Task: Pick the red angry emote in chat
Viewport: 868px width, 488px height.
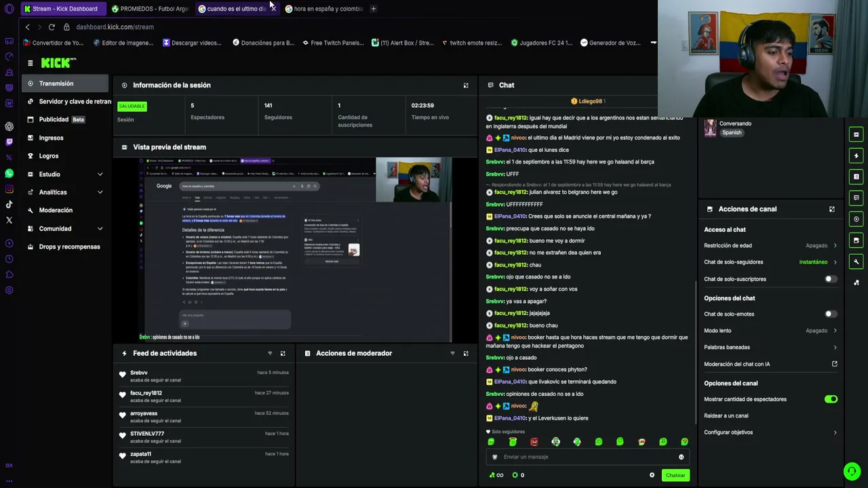Action: 534,442
